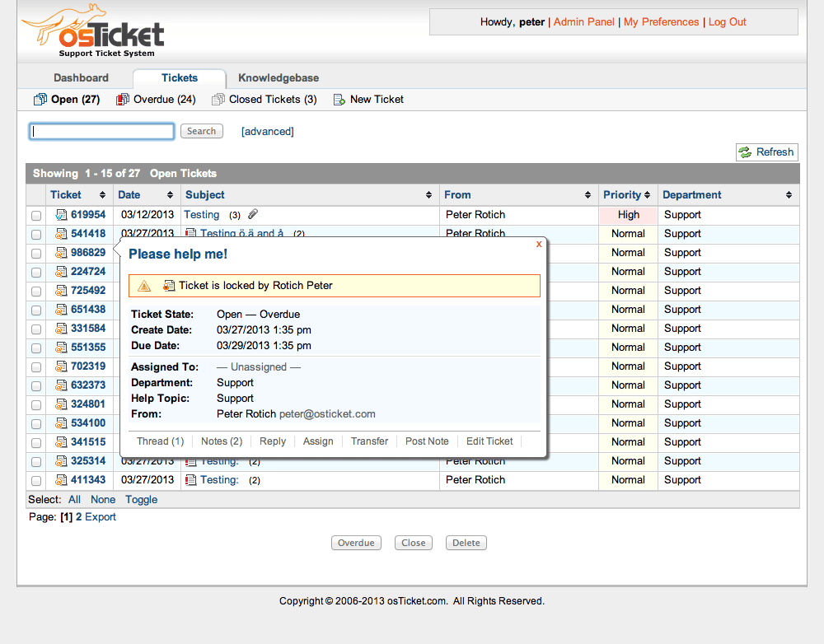Switch to the Dashboard tab

81,77
